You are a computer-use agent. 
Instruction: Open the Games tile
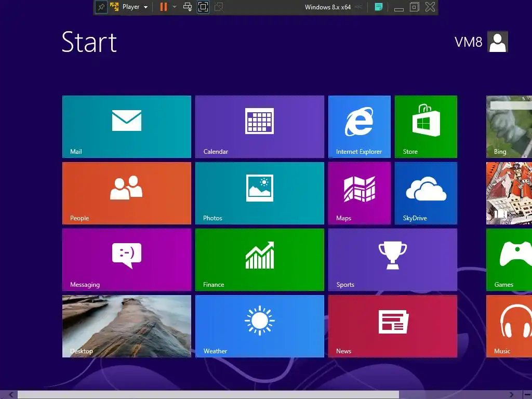tap(509, 260)
